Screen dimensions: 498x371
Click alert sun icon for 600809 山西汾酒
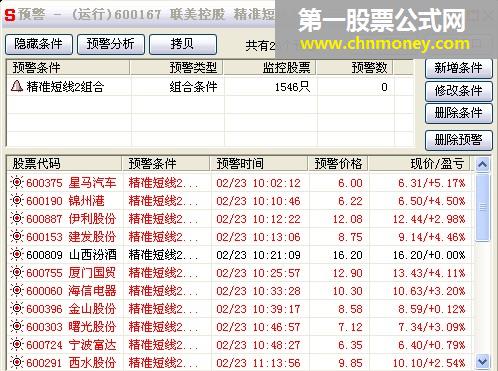click(16, 254)
